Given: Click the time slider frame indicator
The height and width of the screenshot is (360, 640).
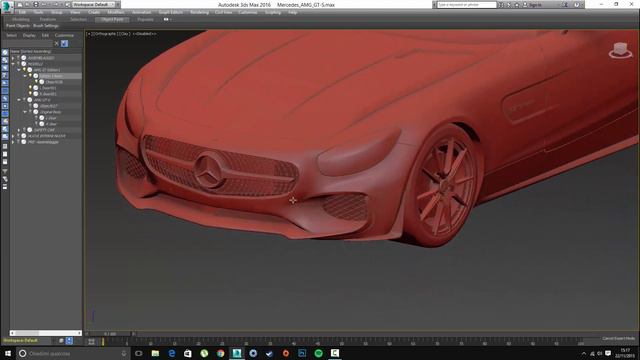Looking at the screenshot, I should (110, 334).
